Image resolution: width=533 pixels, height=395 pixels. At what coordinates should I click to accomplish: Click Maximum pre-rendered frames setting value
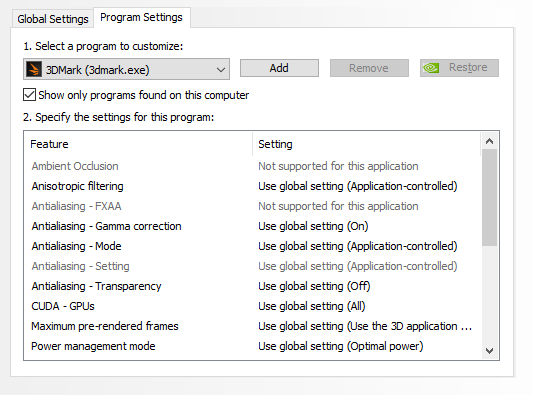(365, 326)
